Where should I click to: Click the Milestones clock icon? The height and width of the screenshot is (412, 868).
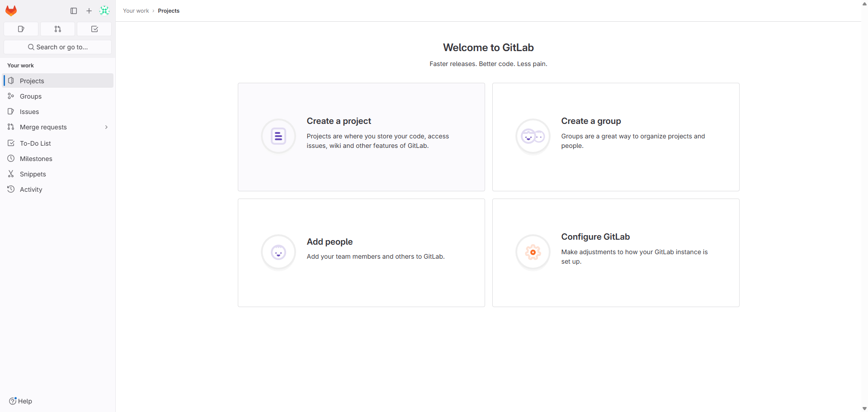[x=11, y=158]
